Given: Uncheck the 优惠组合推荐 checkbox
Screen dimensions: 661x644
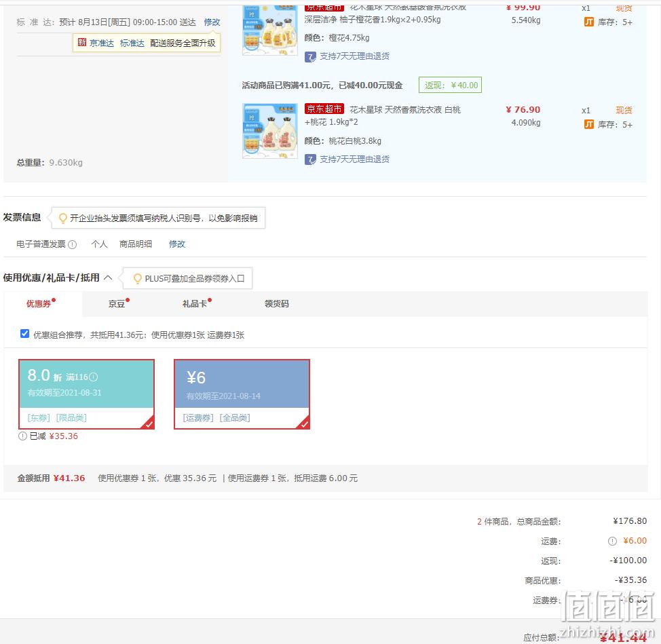Looking at the screenshot, I should click(25, 334).
